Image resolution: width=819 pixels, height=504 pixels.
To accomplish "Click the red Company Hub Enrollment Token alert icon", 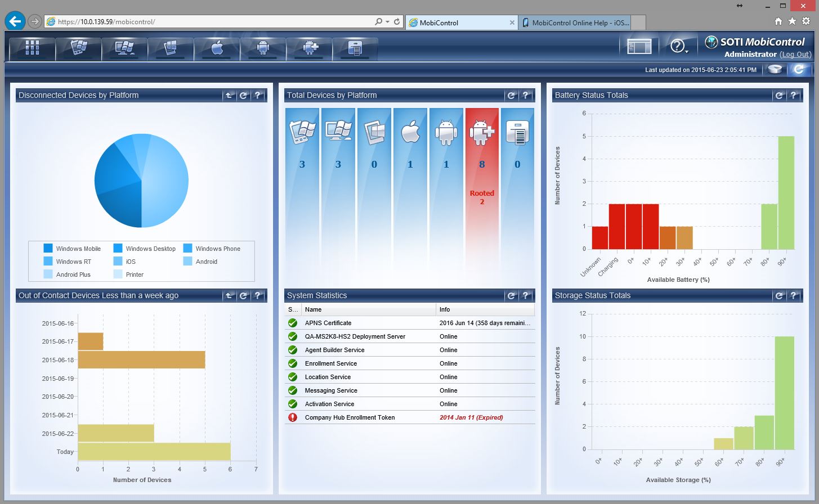I will 293,417.
